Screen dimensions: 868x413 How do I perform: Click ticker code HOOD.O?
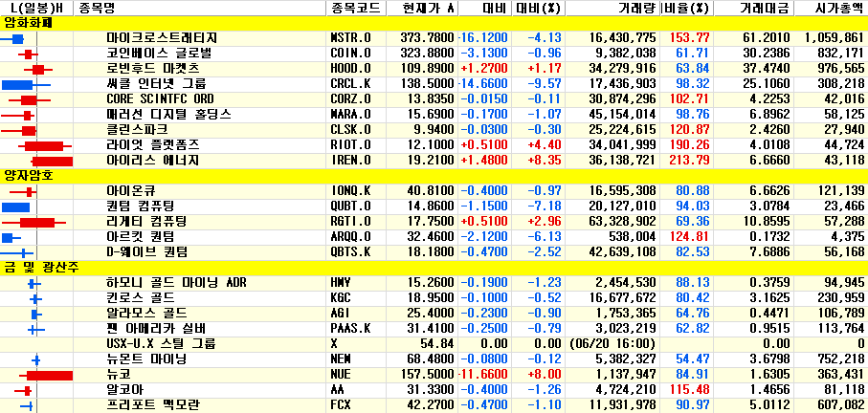(350, 69)
